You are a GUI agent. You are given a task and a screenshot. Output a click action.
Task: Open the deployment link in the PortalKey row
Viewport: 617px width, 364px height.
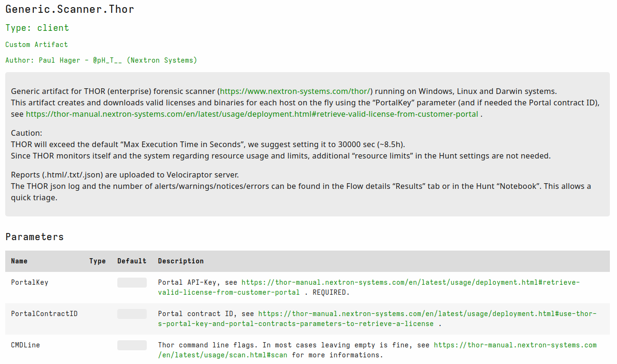(x=410, y=282)
